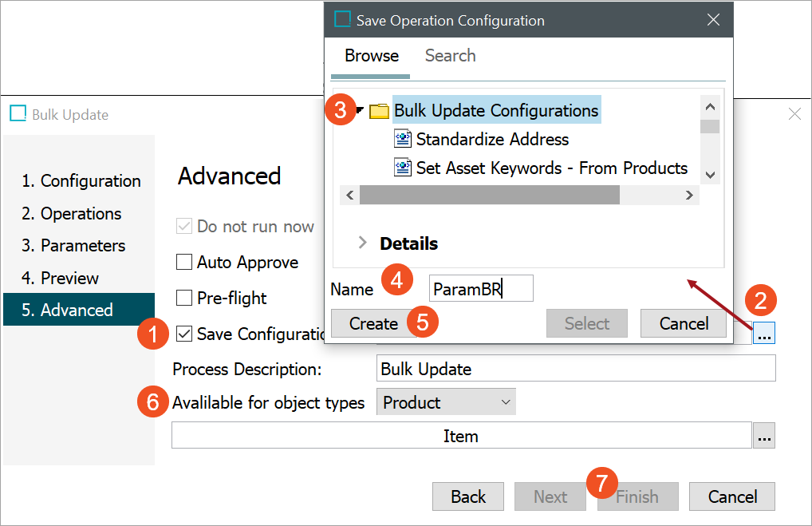
Task: Uncheck the Save Configuration checkbox
Action: [184, 333]
